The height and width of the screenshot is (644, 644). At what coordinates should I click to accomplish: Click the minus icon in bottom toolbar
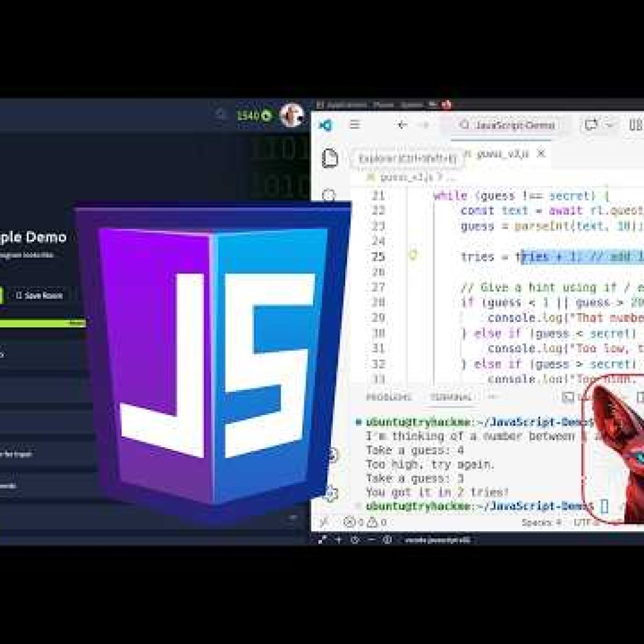coord(372,540)
